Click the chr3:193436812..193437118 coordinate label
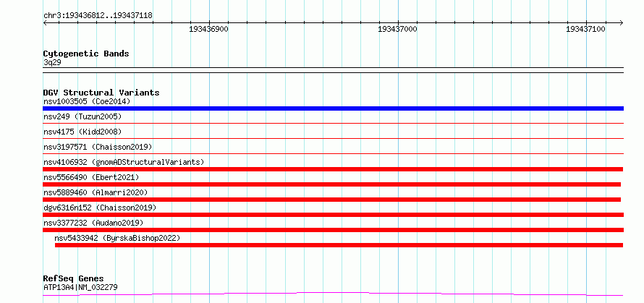 (98, 16)
